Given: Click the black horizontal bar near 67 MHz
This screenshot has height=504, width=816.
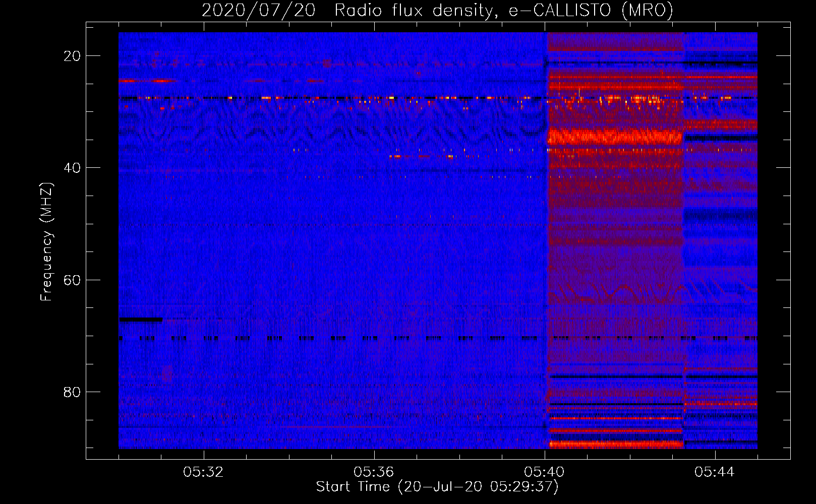Looking at the screenshot, I should [141, 319].
